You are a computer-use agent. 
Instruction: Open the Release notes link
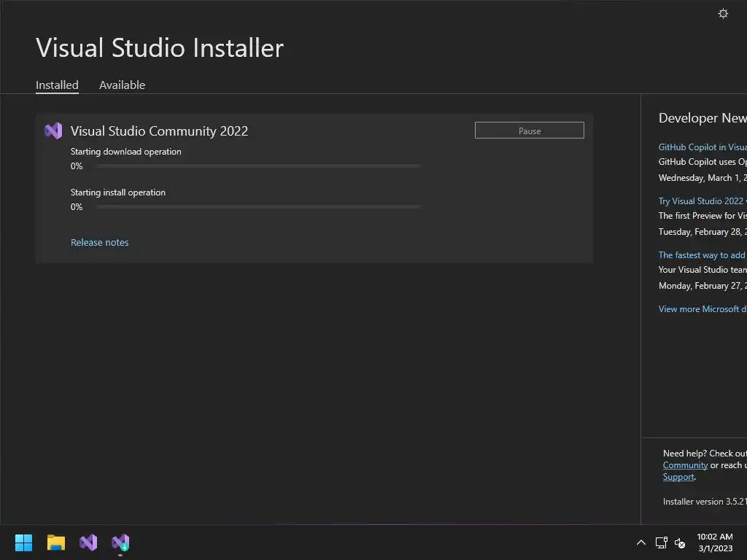tap(99, 242)
